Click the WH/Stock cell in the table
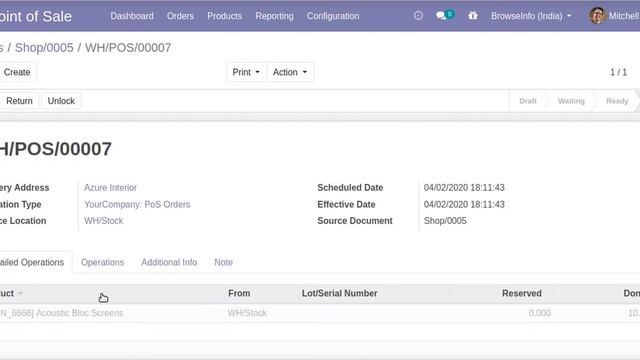This screenshot has height=360, width=640. click(247, 313)
